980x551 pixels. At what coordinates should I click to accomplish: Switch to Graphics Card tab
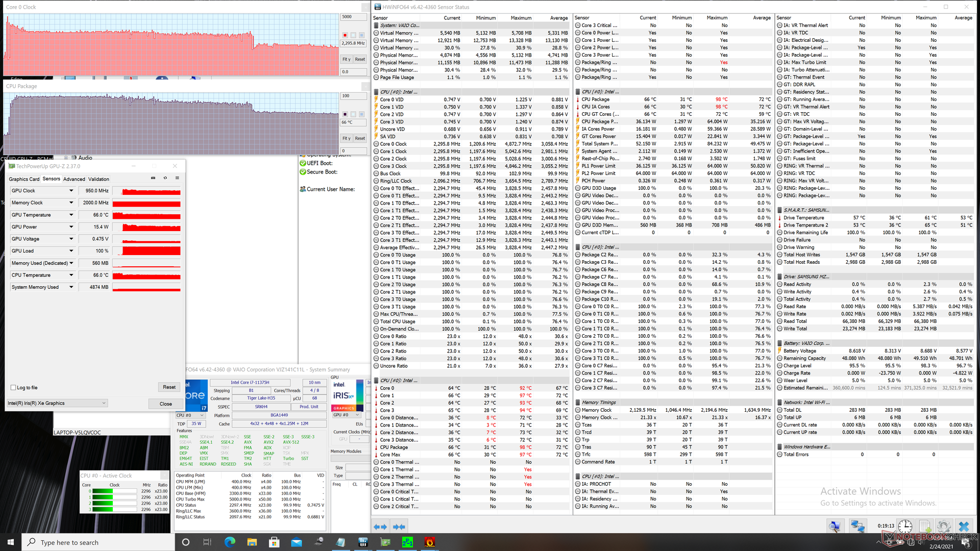click(x=24, y=179)
